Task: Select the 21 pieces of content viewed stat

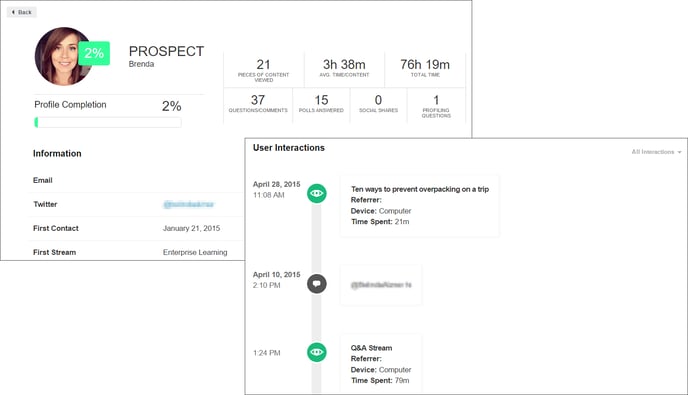Action: tap(264, 70)
